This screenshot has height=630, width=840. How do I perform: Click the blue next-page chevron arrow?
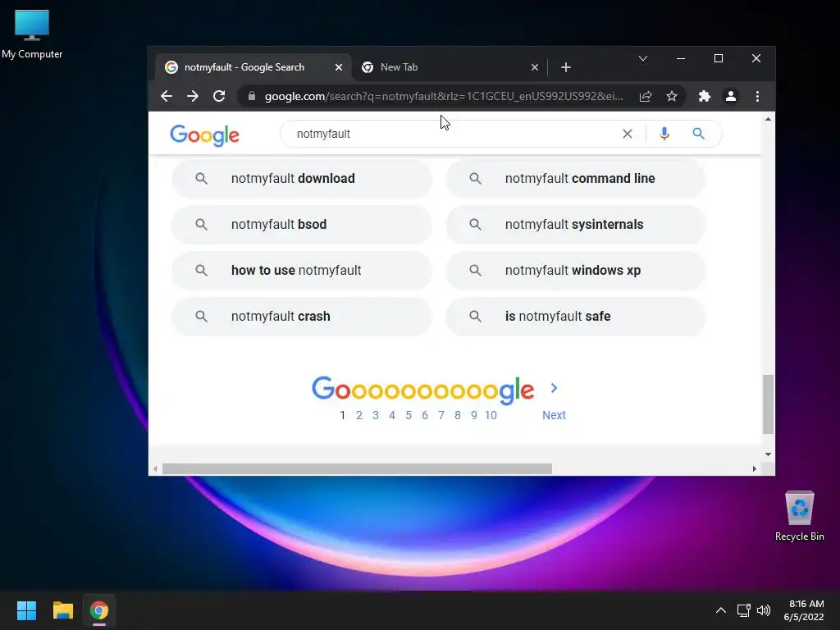(554, 388)
